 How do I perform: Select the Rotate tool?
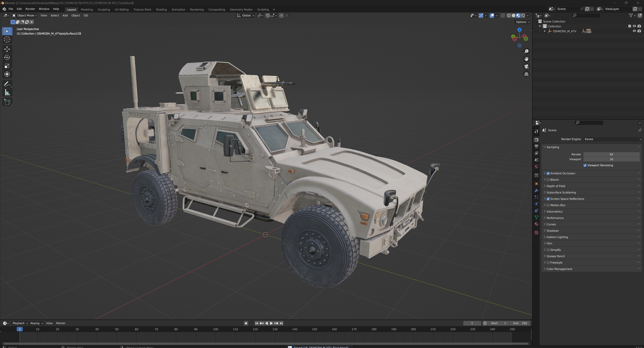coord(7,58)
